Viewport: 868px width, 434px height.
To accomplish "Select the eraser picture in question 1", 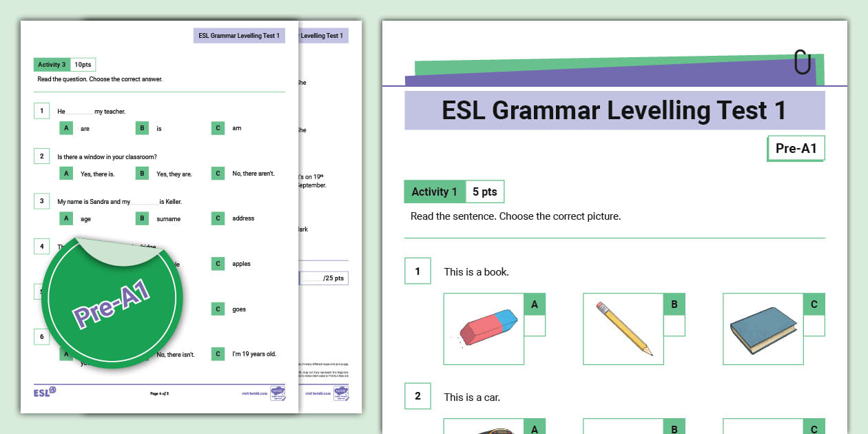I will click(484, 328).
